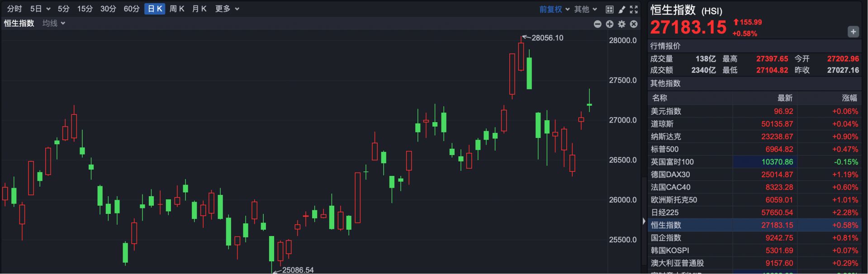Open the 其他 dropdown menu
Image resolution: width=868 pixels, height=274 pixels.
(586, 9)
